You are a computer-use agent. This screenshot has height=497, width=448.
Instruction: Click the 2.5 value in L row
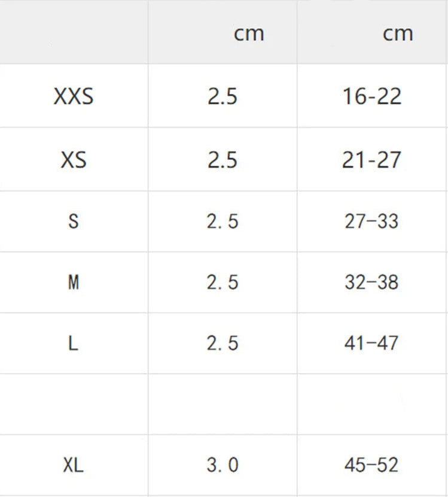[223, 343]
